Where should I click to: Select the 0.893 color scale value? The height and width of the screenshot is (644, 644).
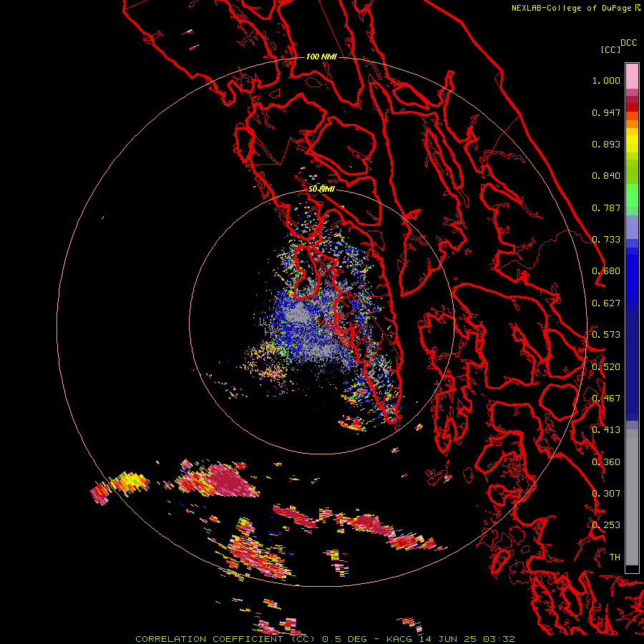[x=606, y=144]
